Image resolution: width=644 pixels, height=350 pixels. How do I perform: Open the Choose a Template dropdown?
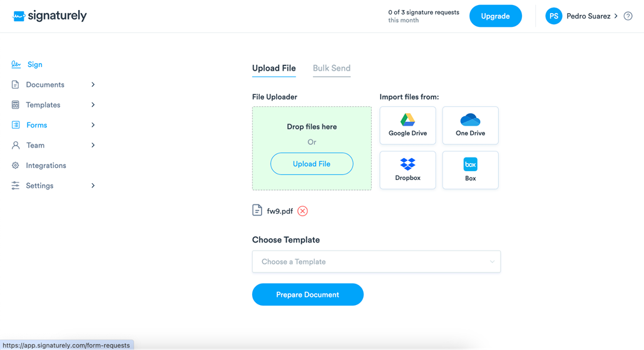pos(376,262)
